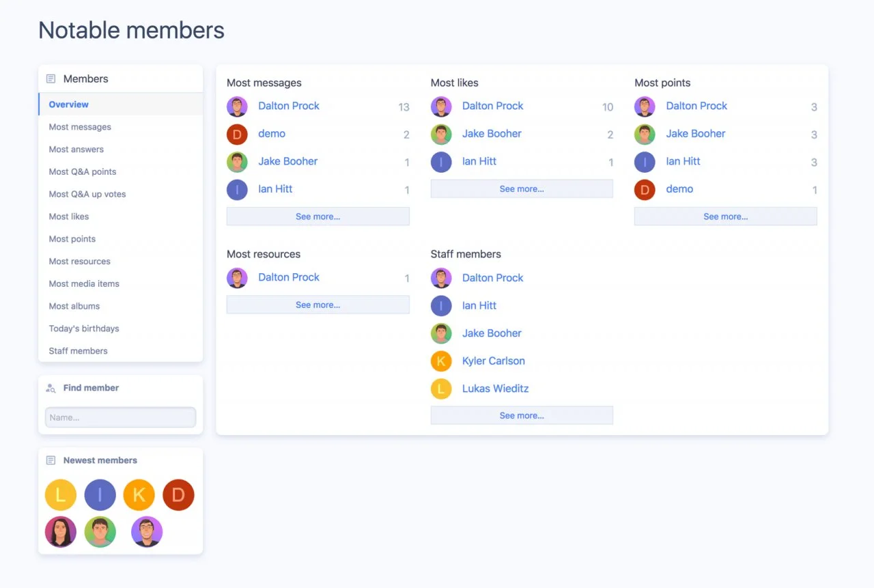This screenshot has width=874, height=588.
Task: Click the Members panel list icon
Action: [51, 79]
